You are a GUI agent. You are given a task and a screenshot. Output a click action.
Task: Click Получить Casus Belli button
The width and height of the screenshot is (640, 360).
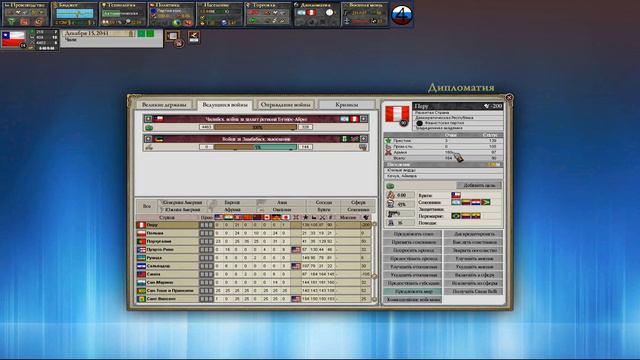click(473, 291)
